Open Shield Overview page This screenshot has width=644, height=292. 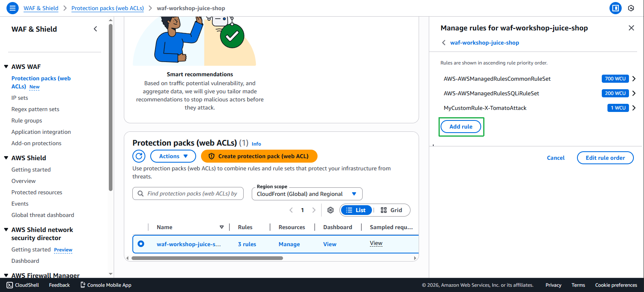tap(24, 181)
